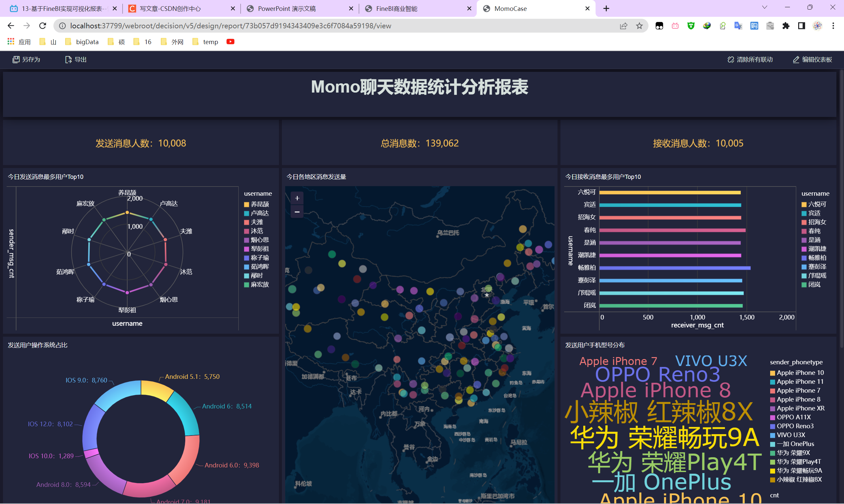Share this page via share icon
The image size is (844, 504).
pyautogui.click(x=623, y=26)
